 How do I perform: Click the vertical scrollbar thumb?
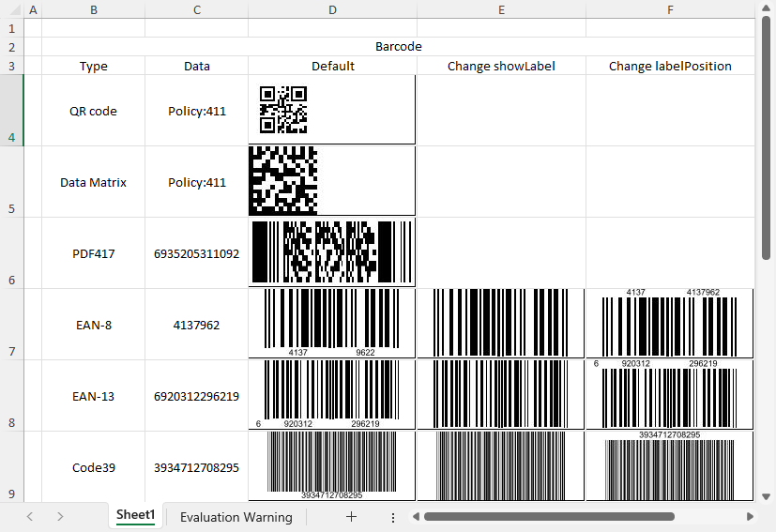(x=766, y=137)
